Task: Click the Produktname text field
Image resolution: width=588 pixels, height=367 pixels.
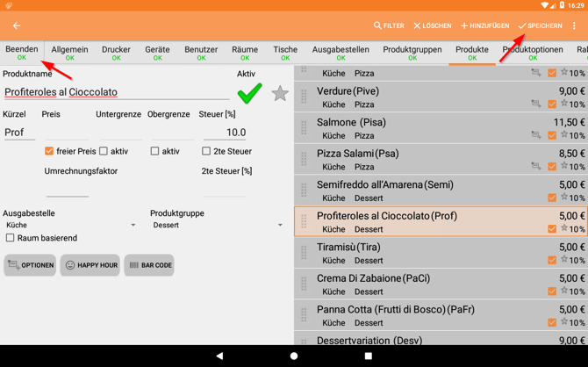Action: [114, 92]
